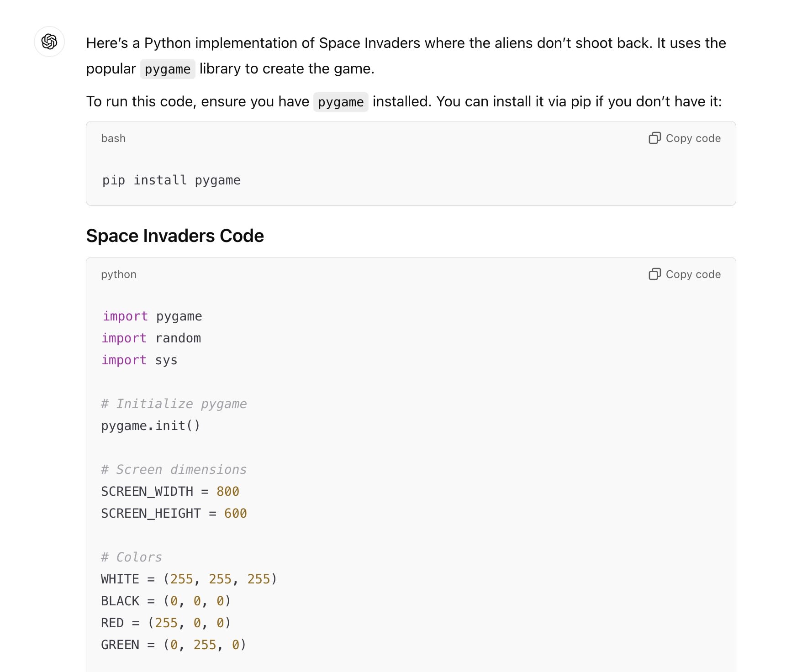Image resolution: width=802 pixels, height=672 pixels.
Task: Click the "Copy code" text for the pip command
Action: pyautogui.click(x=693, y=138)
